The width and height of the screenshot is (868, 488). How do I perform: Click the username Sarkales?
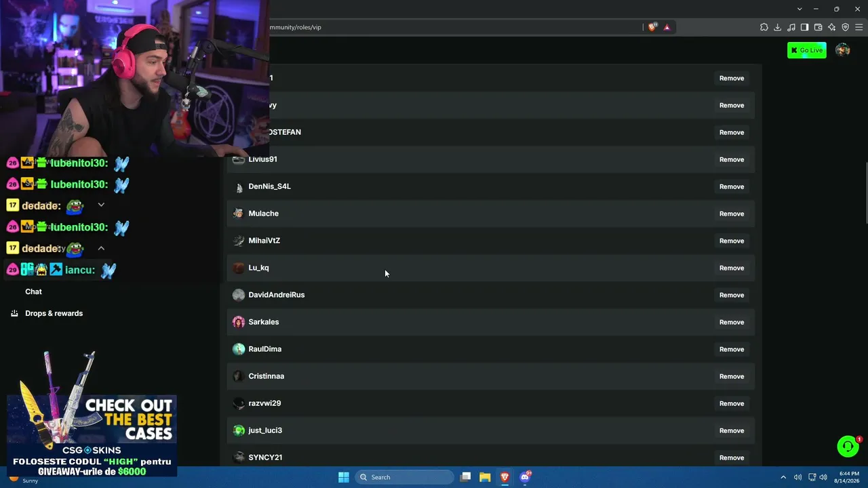tap(264, 322)
